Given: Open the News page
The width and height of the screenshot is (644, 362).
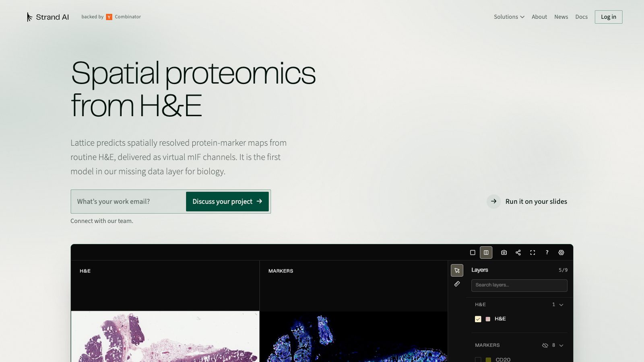Looking at the screenshot, I should click(561, 17).
